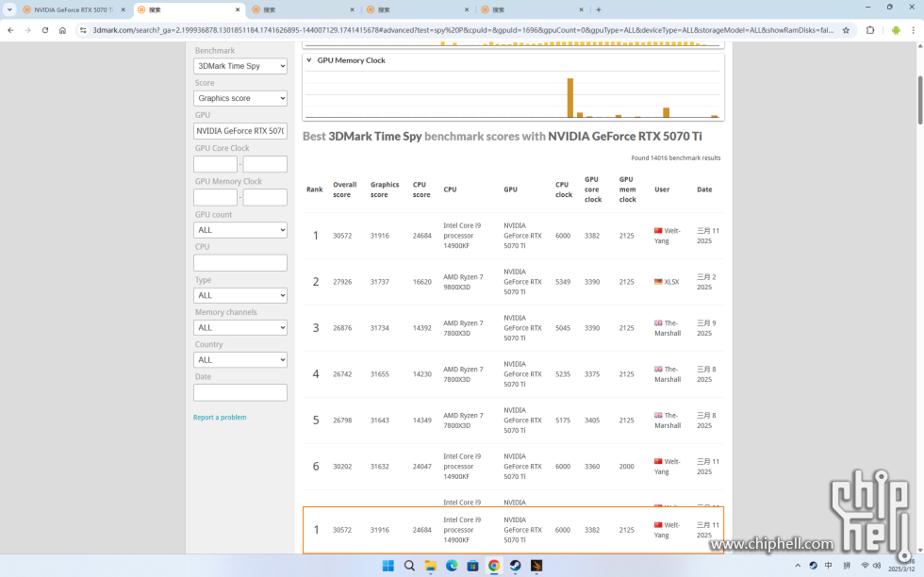Open the Country dropdown

pyautogui.click(x=240, y=359)
